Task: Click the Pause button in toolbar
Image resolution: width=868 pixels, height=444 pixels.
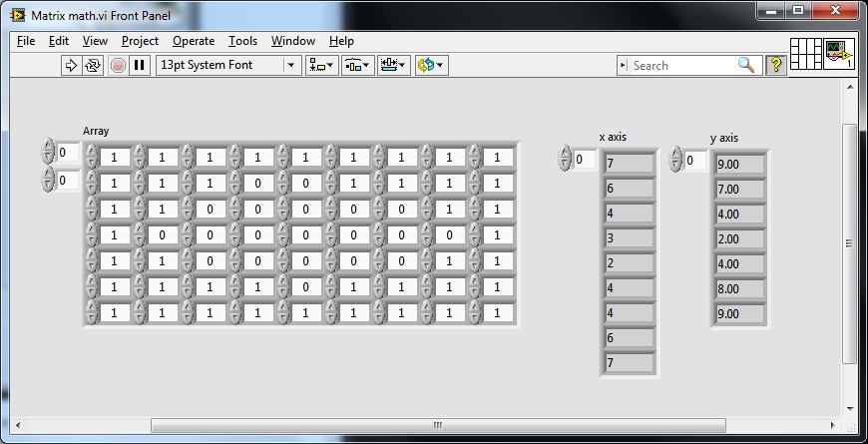Action: coord(140,65)
